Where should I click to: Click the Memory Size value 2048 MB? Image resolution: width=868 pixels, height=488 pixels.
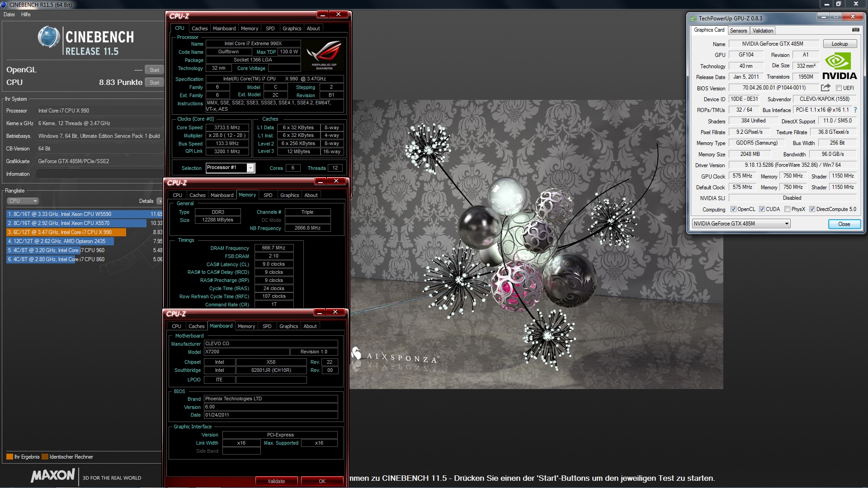[750, 154]
